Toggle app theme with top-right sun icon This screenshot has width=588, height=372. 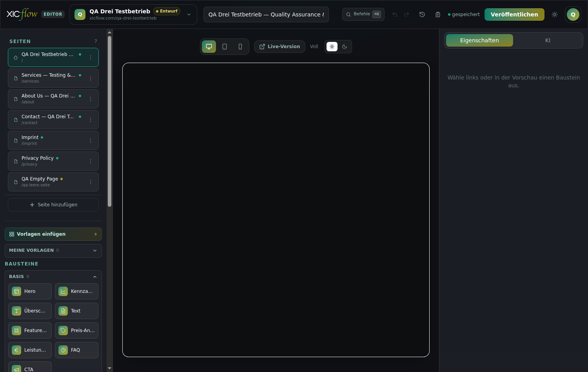click(555, 14)
